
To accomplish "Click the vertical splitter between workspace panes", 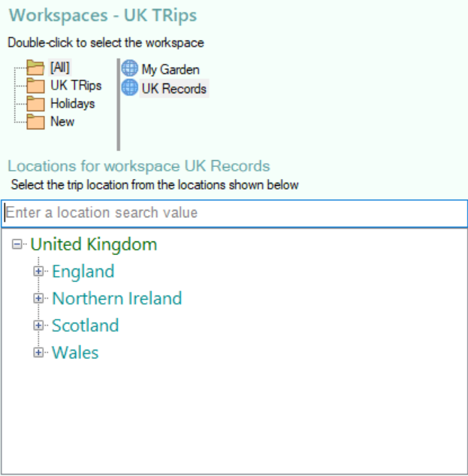I will [118, 105].
